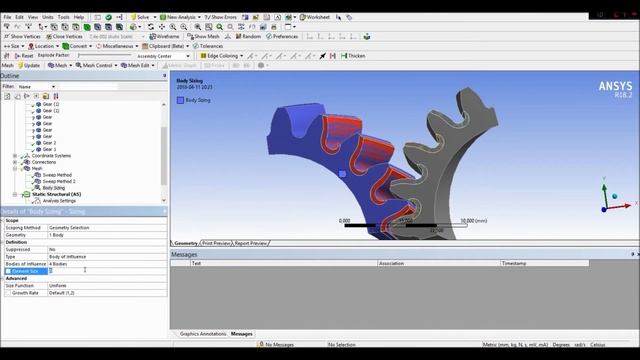The width and height of the screenshot is (640, 360).
Task: Click the green checkmark icon in the top toolbar
Action: (109, 17)
